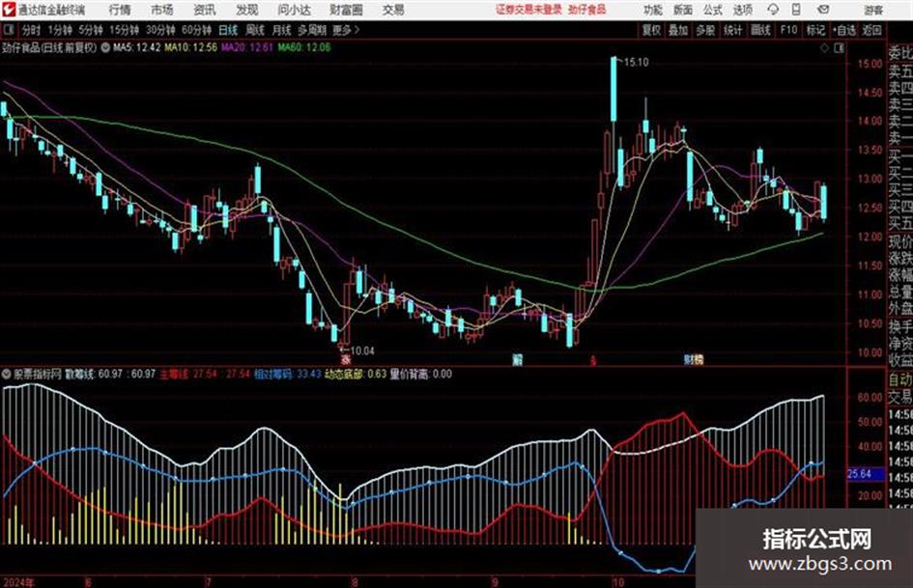This screenshot has height=588, width=913.
Task: Click the 劲仔食品 stock name in title bar
Action: [585, 10]
